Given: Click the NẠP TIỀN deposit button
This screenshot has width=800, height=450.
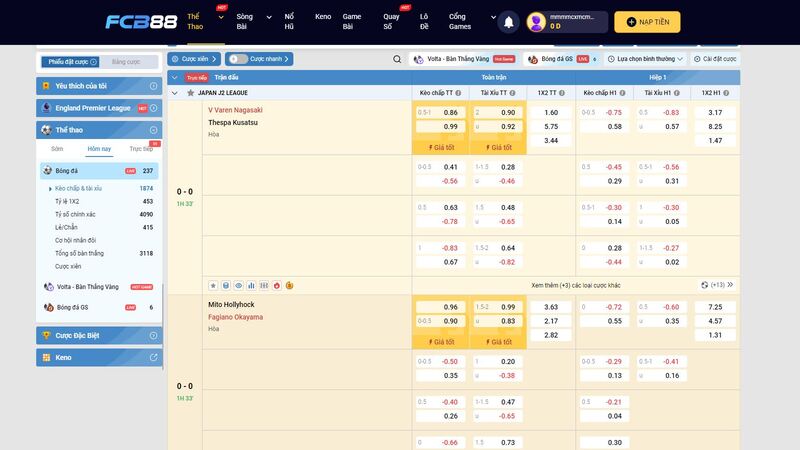Looking at the screenshot, I should (647, 22).
